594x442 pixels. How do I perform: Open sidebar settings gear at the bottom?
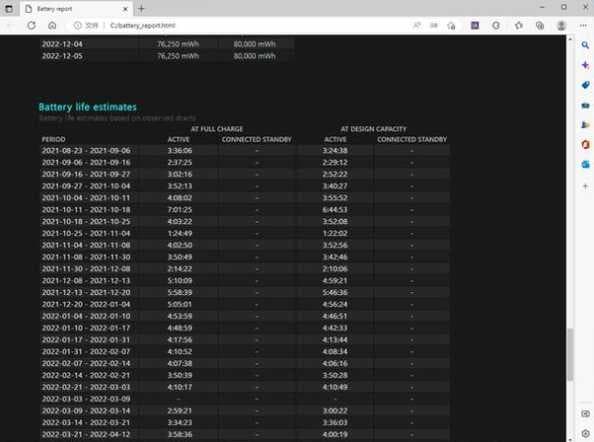coord(585,434)
